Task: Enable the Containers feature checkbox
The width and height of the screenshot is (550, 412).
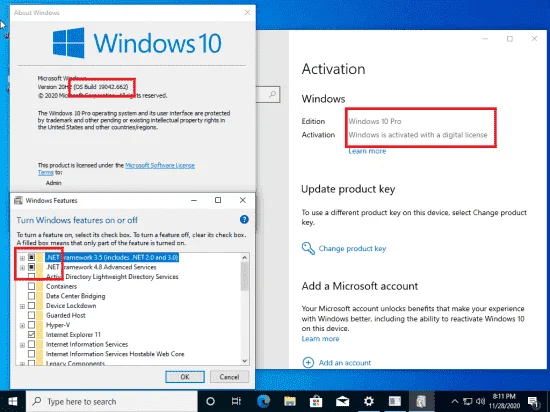Action: (31, 286)
